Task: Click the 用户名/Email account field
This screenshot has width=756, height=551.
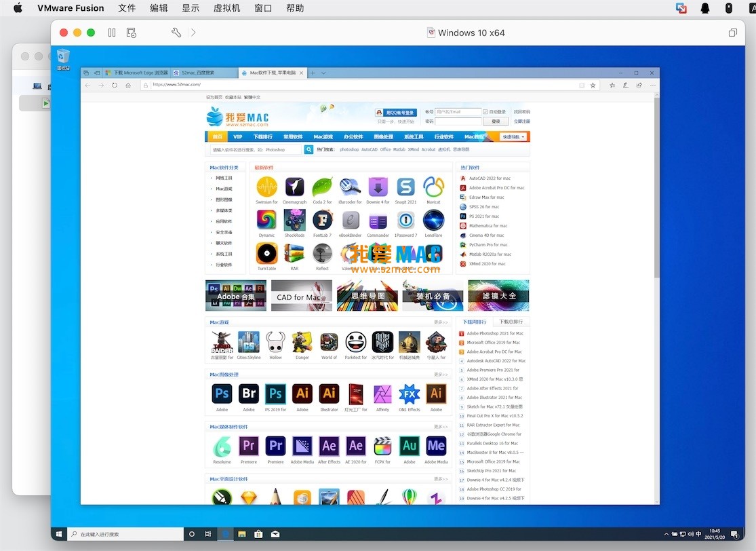Action: (458, 112)
